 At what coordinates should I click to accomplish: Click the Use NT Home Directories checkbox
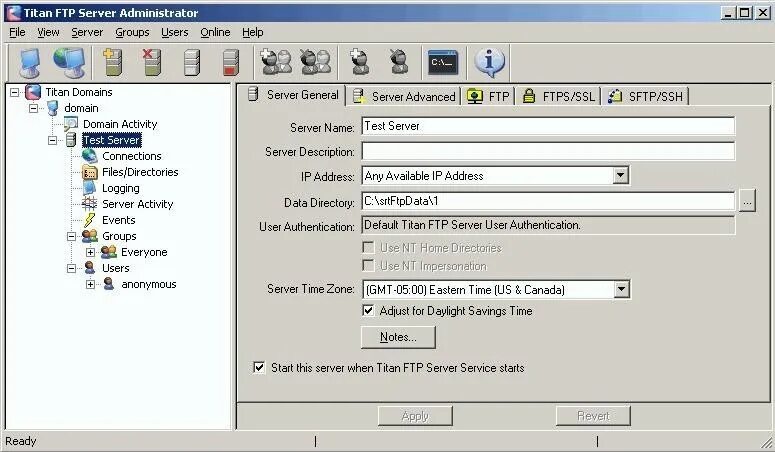point(368,247)
